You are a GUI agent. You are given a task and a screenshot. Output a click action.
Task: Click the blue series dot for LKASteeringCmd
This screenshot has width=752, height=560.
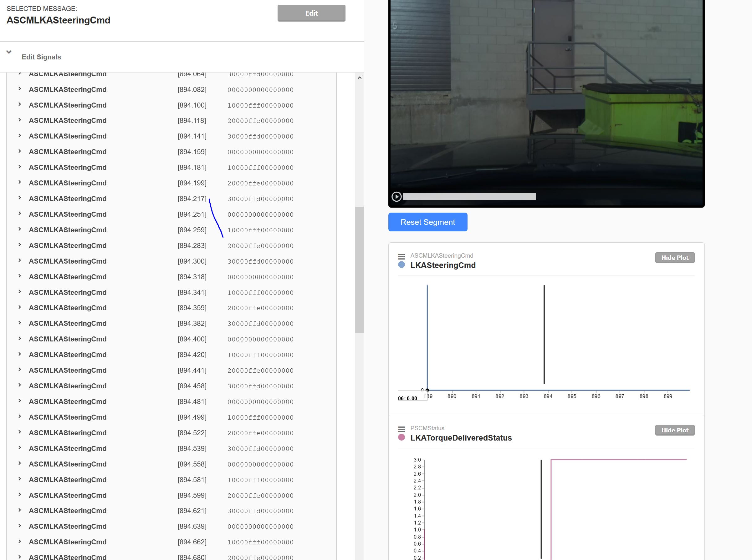[x=402, y=266]
